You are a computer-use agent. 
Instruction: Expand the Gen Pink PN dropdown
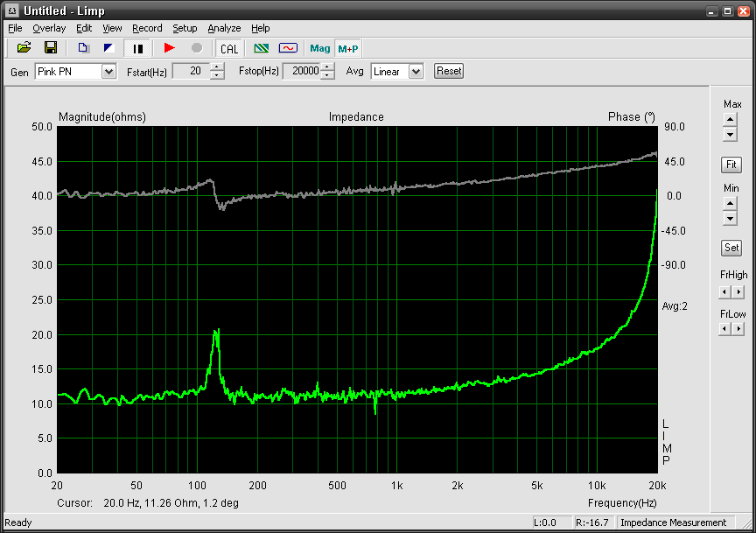tap(109, 72)
